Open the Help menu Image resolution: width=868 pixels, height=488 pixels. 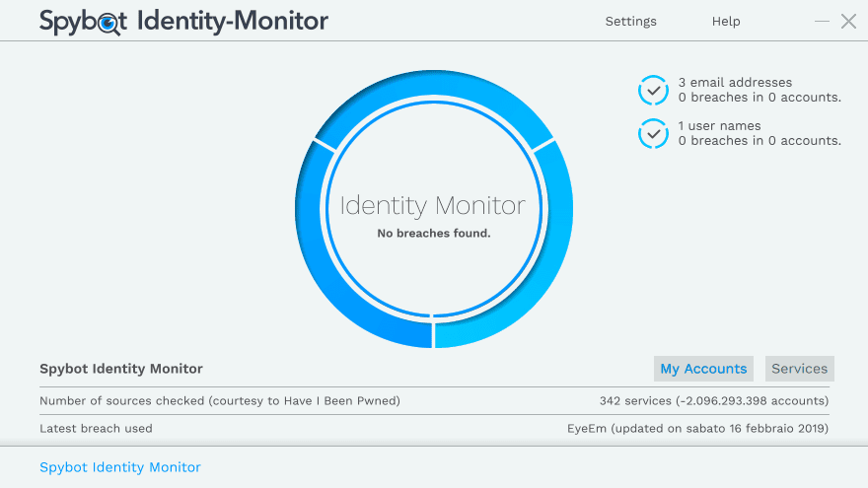[x=726, y=22]
